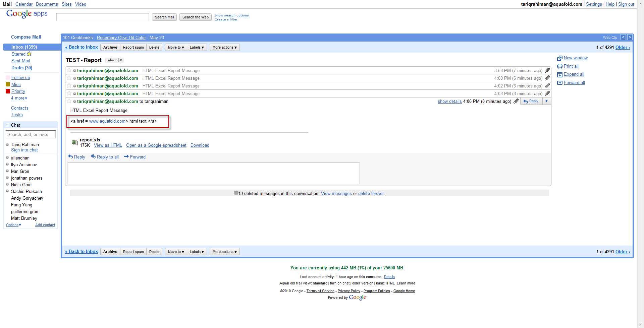Click the pink Follow up label color
Screen dimensions: 644x328
(8, 78)
